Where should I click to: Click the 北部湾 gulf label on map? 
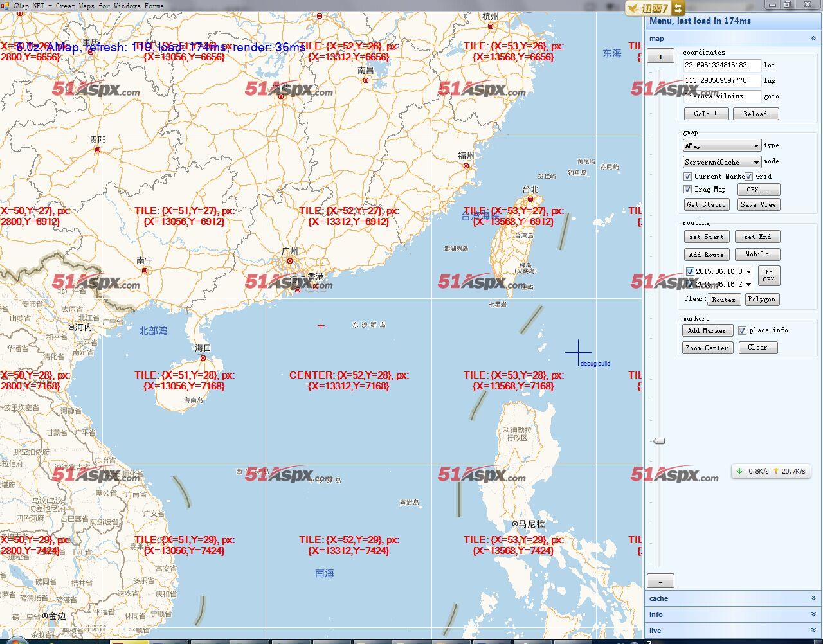tap(153, 331)
